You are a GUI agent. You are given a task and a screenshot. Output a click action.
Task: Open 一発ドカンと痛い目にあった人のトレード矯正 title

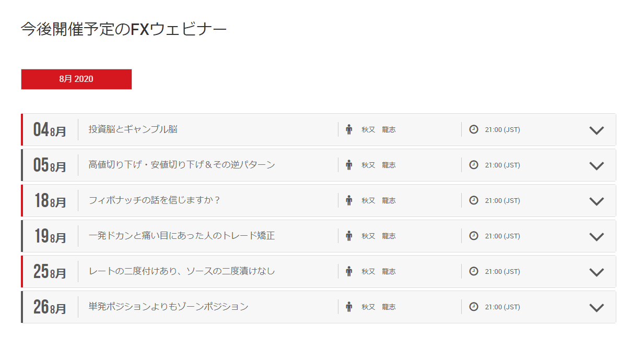pyautogui.click(x=182, y=236)
